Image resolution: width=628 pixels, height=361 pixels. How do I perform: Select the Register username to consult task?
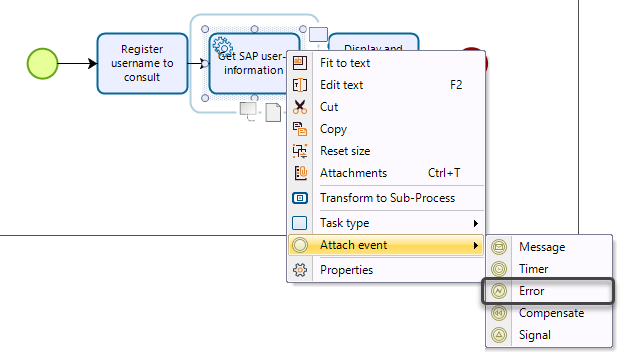[x=142, y=63]
